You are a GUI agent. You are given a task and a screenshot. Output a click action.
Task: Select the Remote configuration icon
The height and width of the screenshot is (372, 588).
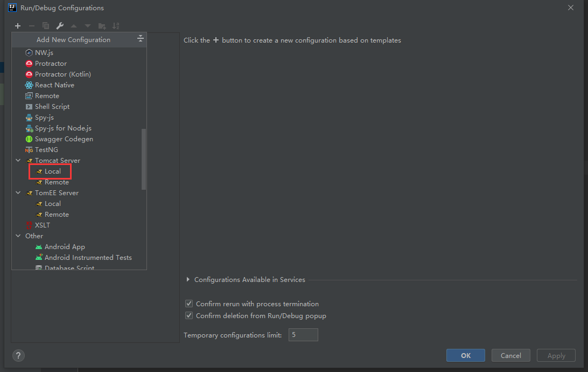tap(29, 96)
